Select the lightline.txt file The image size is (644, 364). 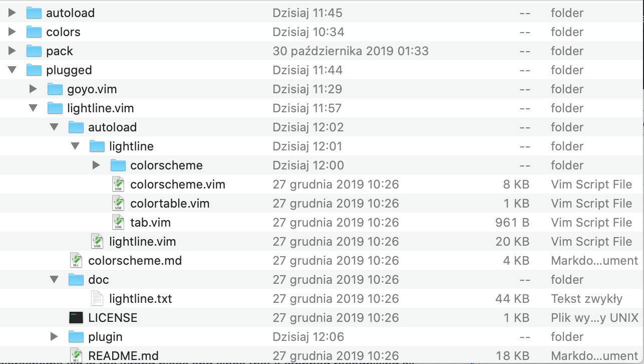[140, 298]
